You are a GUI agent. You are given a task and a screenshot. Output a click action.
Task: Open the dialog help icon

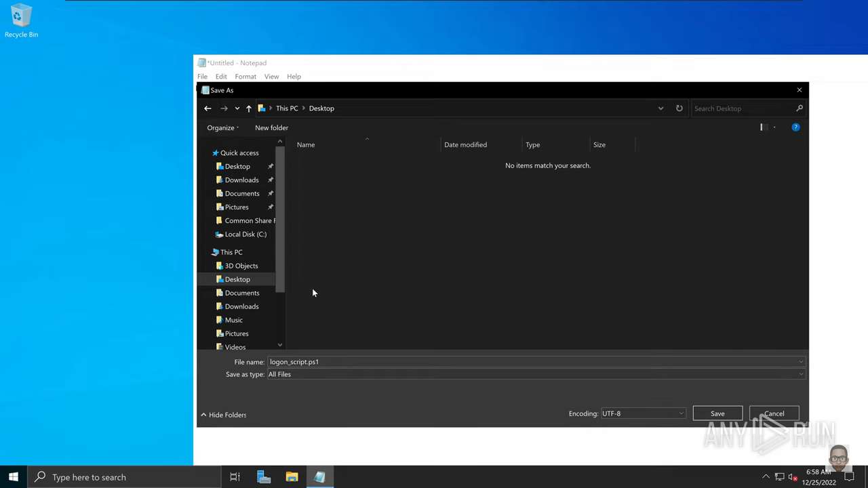(795, 127)
